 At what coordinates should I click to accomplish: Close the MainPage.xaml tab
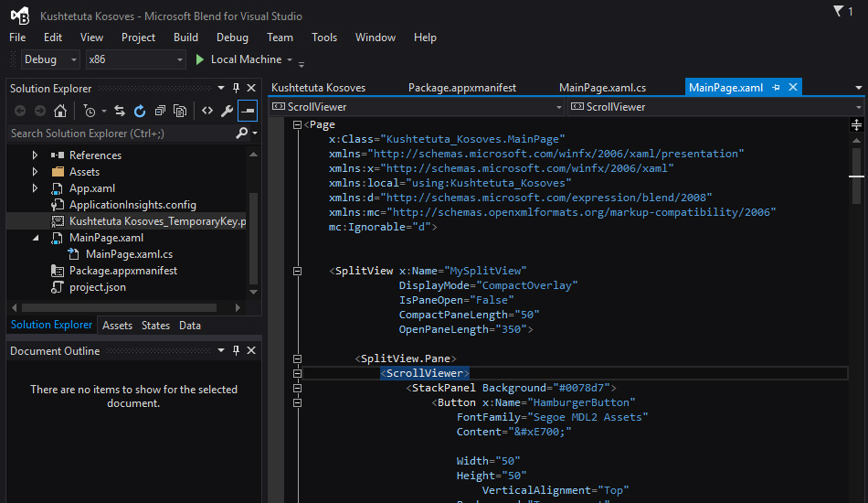click(793, 87)
